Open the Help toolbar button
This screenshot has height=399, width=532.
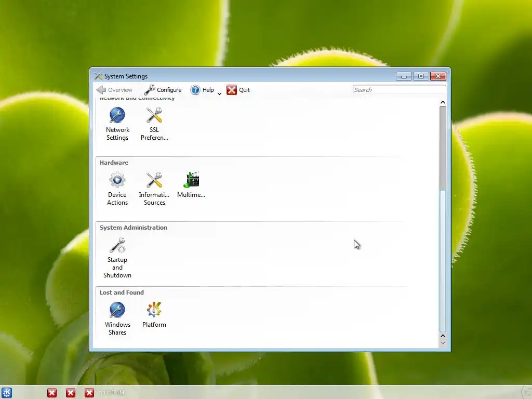[x=202, y=90]
